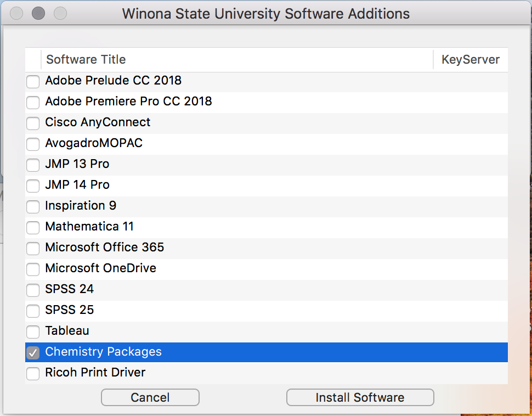Screen dimensions: 532x416
Task: Check the Adobe Prelude CC 2018 checkbox
Action: (33, 82)
